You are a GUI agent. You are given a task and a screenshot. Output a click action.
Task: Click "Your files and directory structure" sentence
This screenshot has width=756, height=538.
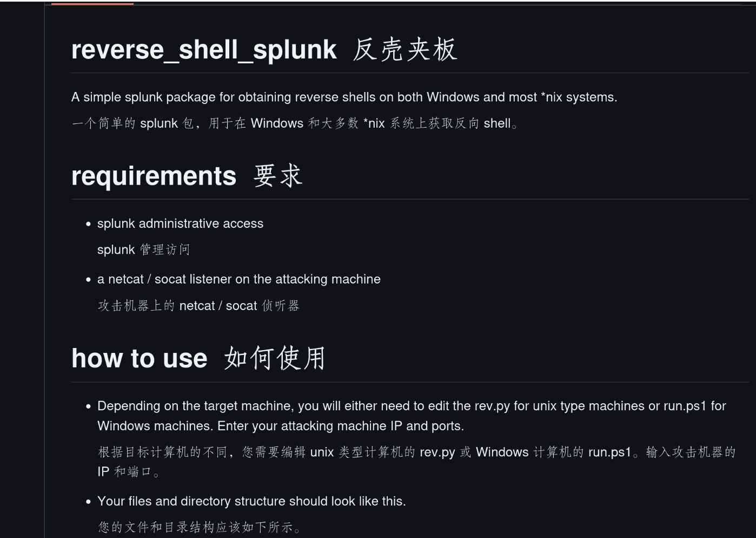251,501
